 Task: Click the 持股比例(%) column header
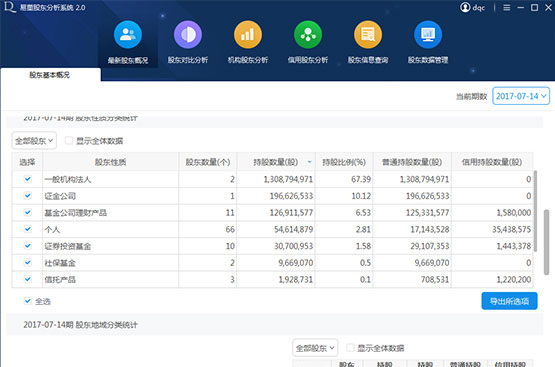(x=344, y=162)
